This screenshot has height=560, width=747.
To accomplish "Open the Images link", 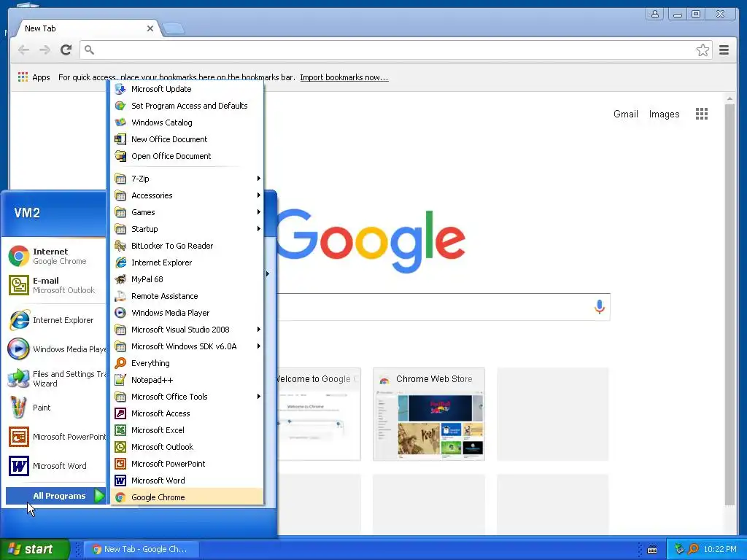I will click(x=664, y=114).
